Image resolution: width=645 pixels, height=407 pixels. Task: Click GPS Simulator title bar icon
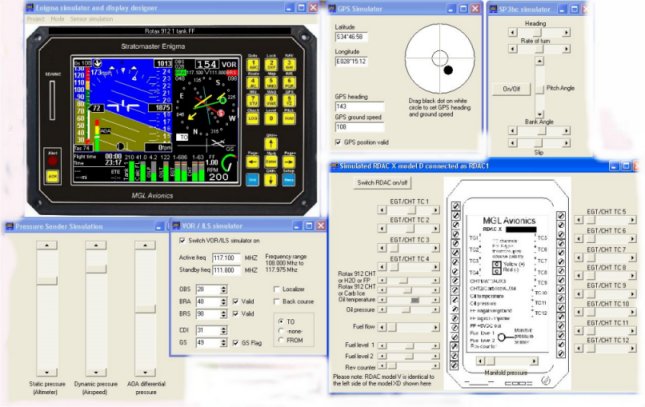tap(332, 8)
